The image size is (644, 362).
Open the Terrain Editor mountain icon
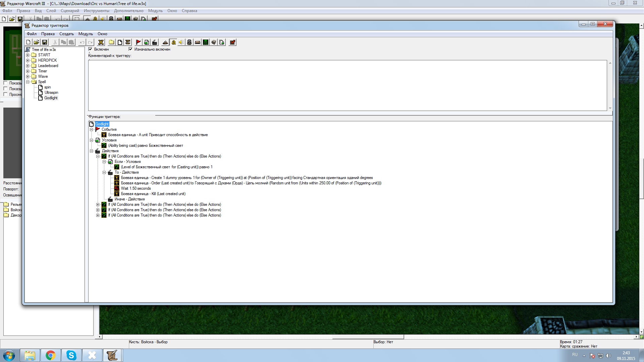[x=165, y=42]
